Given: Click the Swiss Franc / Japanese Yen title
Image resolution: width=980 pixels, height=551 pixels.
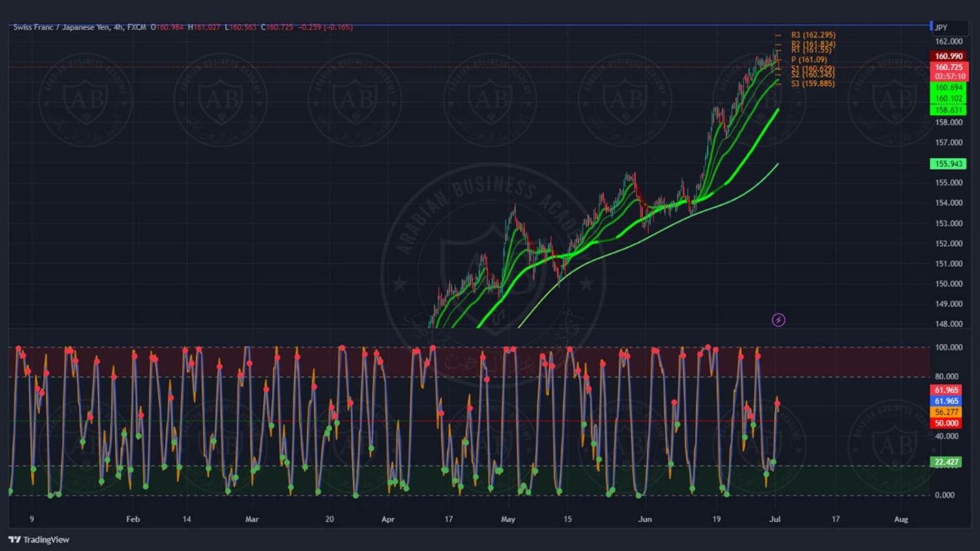Looking at the screenshot, I should coord(63,27).
